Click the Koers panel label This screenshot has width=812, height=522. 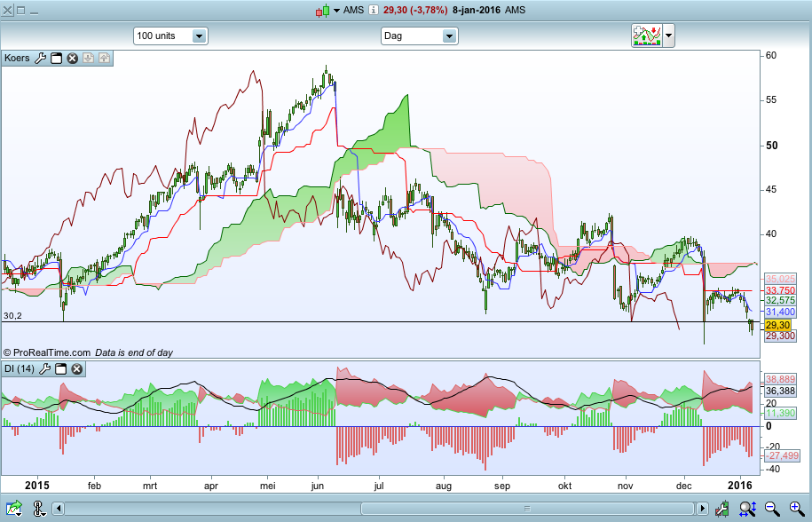pyautogui.click(x=17, y=58)
